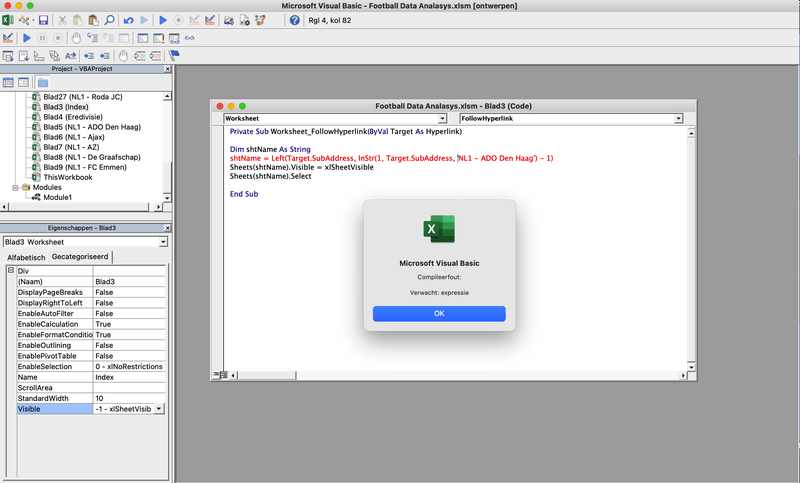Screen dimensions: 800x483
Task: Select ThisWorkbook in the project tree
Action: coord(68,177)
